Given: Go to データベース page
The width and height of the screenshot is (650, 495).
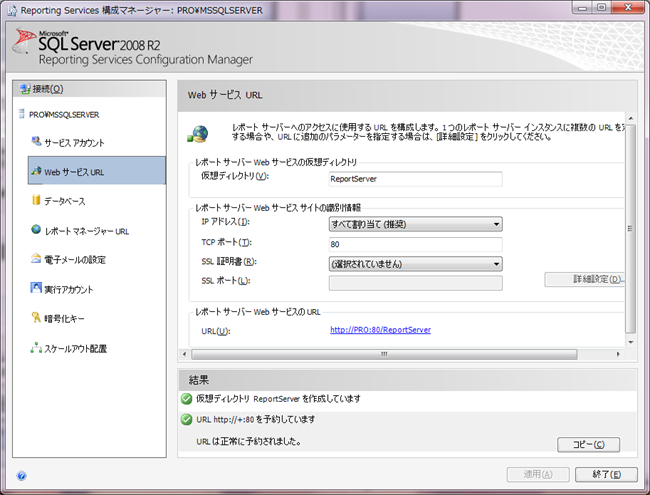Looking at the screenshot, I should click(65, 201).
